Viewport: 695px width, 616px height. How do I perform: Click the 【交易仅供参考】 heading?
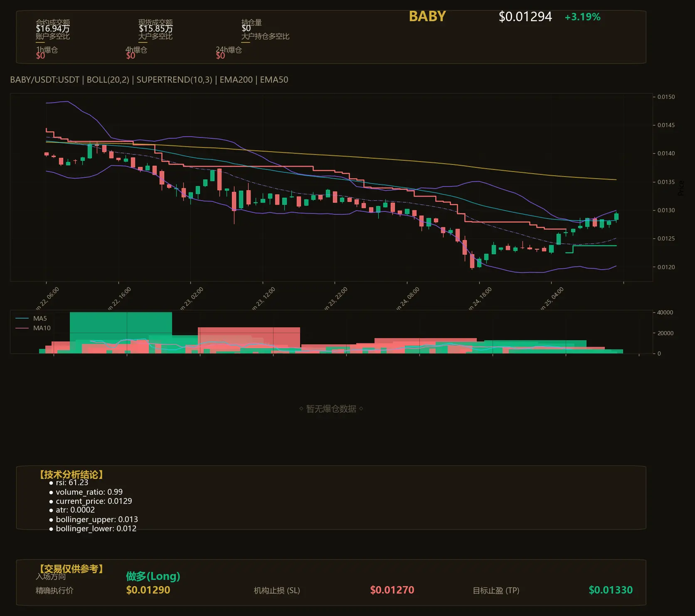(x=71, y=569)
